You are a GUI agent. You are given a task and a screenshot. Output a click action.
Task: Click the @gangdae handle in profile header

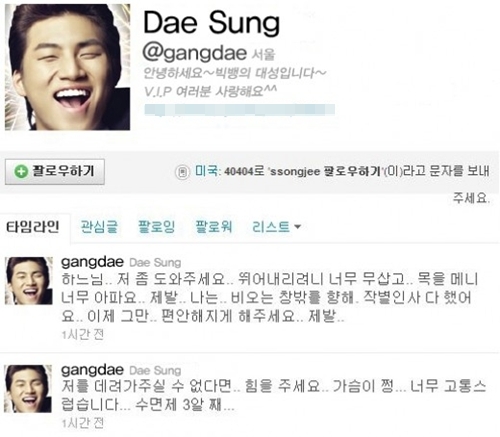[195, 53]
